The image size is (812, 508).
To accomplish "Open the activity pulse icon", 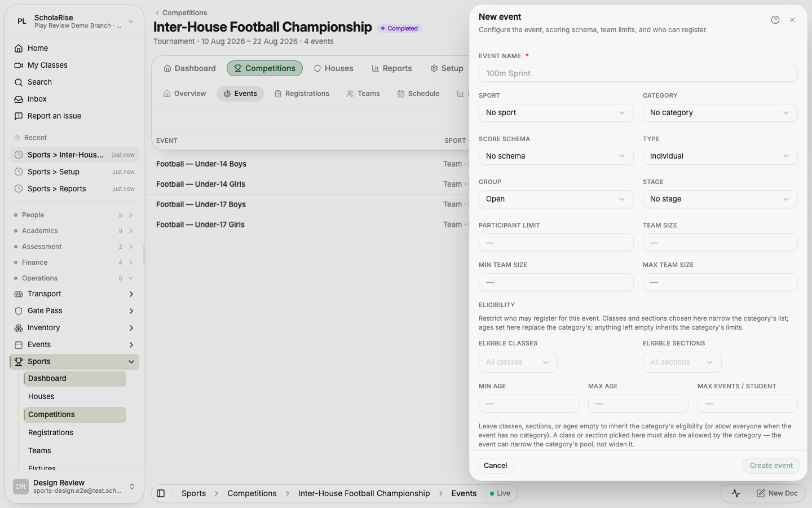I will 736,493.
